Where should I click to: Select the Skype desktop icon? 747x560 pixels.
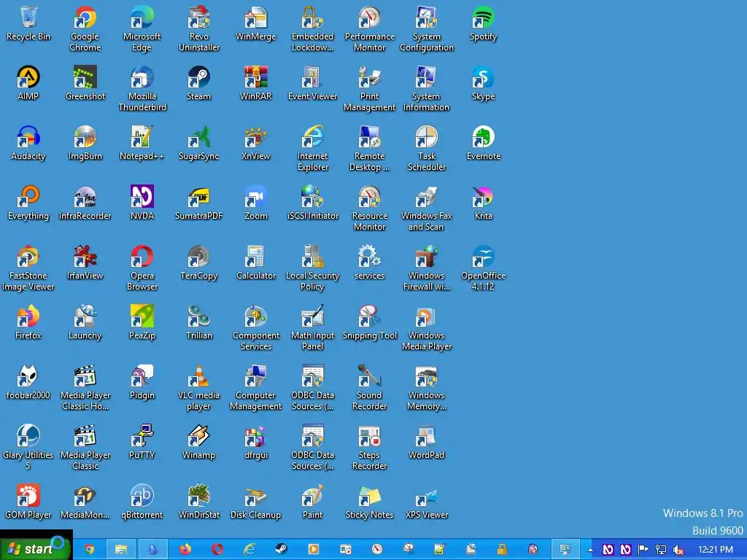[x=483, y=83]
